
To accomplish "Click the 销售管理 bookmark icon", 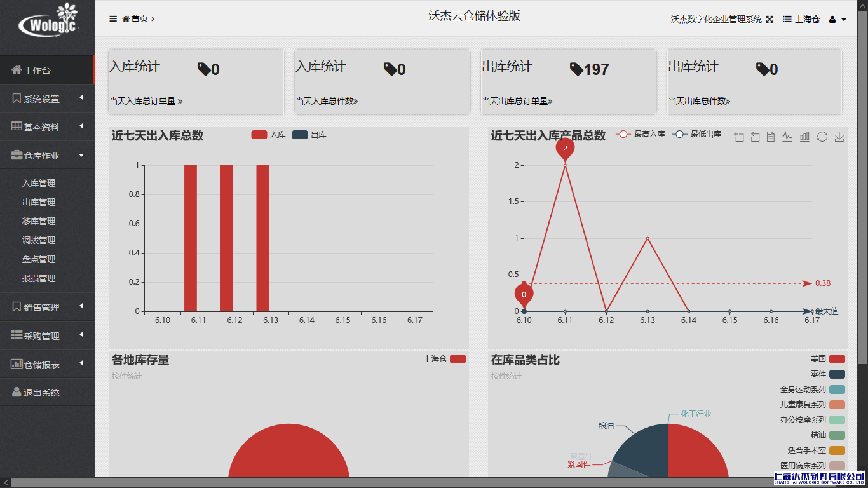I will coord(17,307).
